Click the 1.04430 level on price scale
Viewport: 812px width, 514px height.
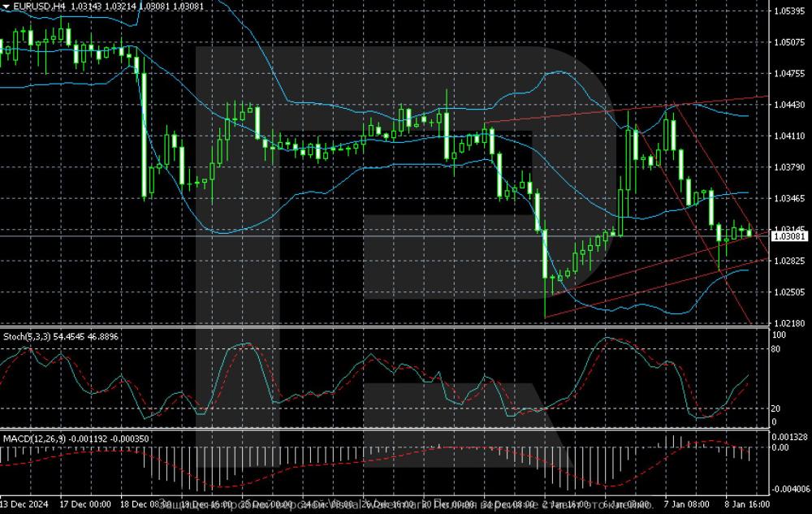coord(790,105)
